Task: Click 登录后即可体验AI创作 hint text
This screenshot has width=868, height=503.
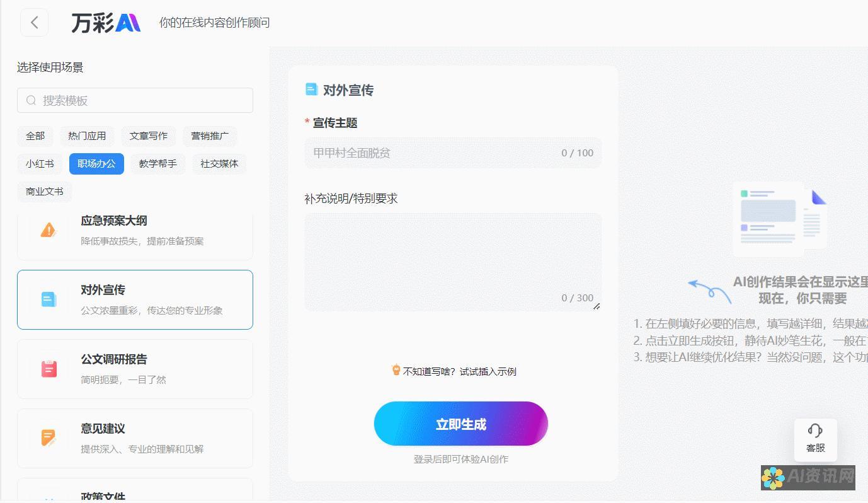Action: pos(461,459)
